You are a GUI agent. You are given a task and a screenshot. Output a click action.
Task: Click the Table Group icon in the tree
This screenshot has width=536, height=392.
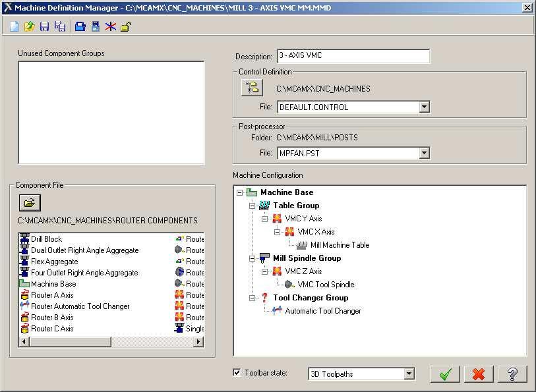[x=264, y=206]
